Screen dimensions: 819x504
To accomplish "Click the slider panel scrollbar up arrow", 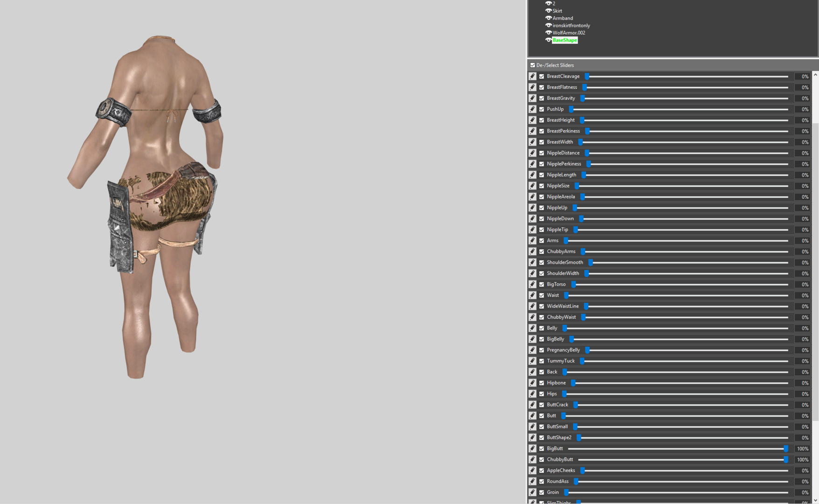I will click(815, 74).
